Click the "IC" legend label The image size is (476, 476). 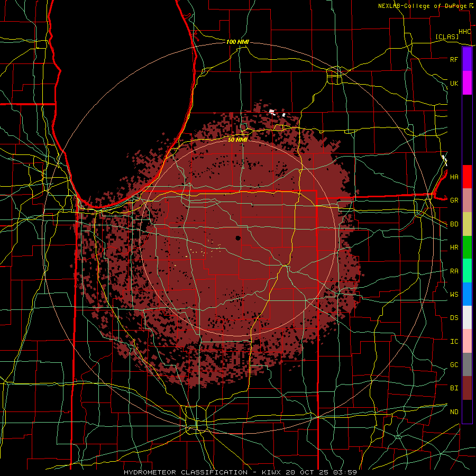click(454, 342)
